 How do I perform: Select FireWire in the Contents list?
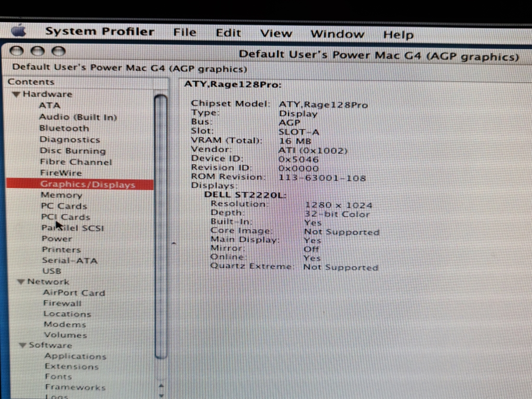tap(61, 173)
